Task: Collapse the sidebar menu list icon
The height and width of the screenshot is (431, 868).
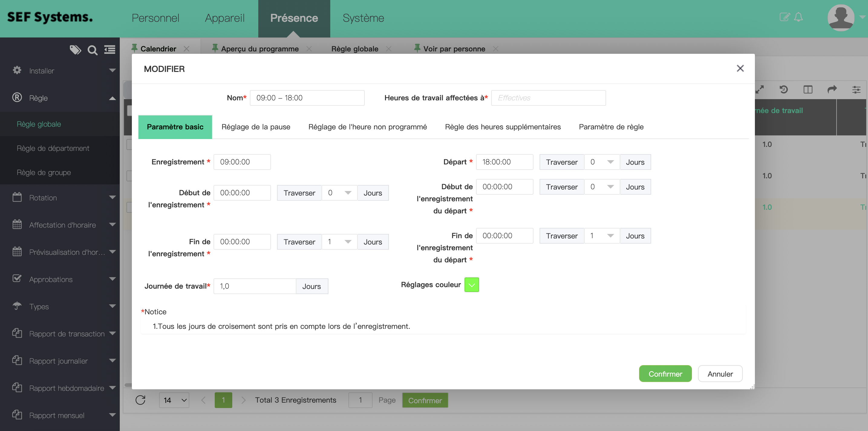Action: click(109, 50)
